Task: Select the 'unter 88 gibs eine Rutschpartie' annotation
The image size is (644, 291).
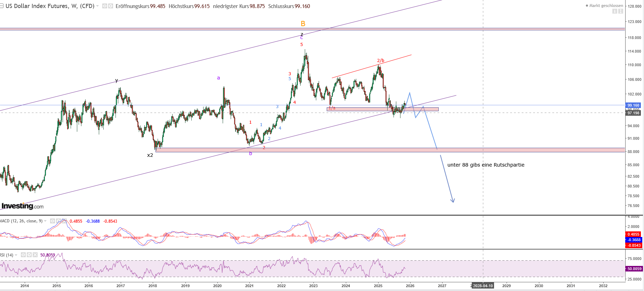Action: 485,165
